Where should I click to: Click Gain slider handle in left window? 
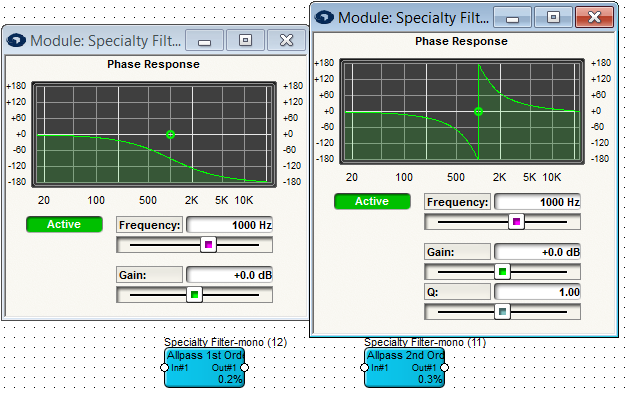(x=194, y=295)
